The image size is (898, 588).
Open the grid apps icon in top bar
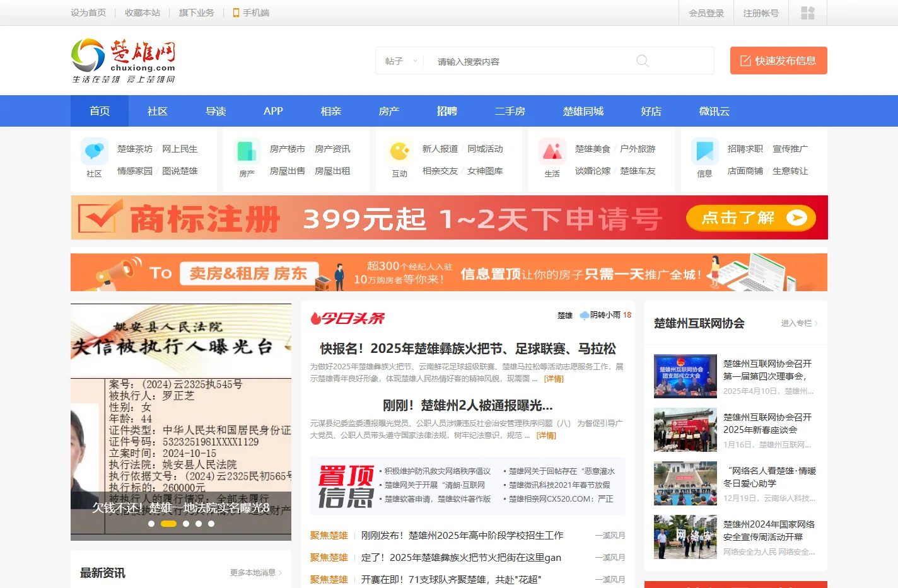[808, 13]
